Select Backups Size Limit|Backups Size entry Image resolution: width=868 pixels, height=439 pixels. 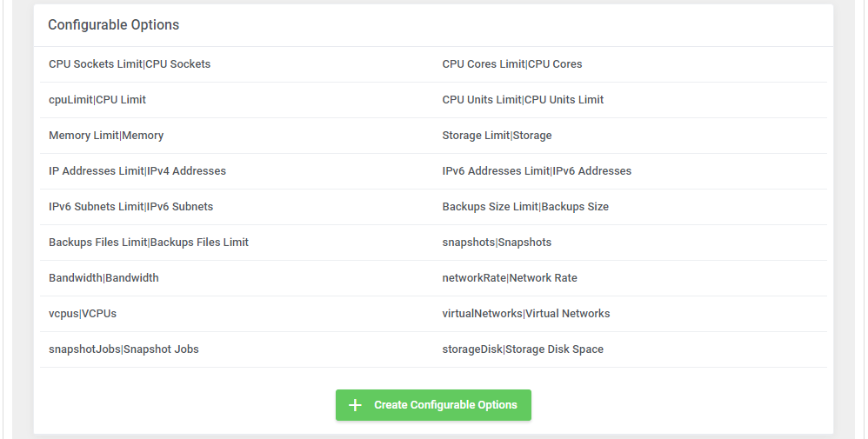(x=525, y=207)
